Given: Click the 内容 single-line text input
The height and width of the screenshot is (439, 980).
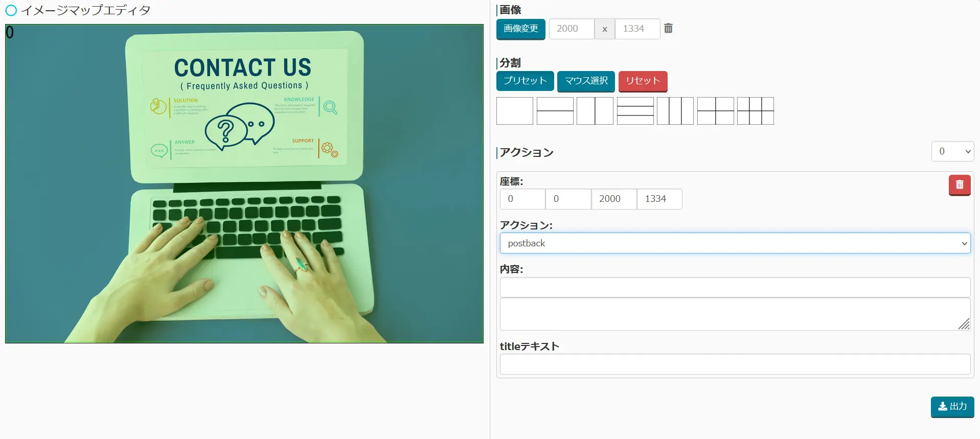Looking at the screenshot, I should click(735, 287).
